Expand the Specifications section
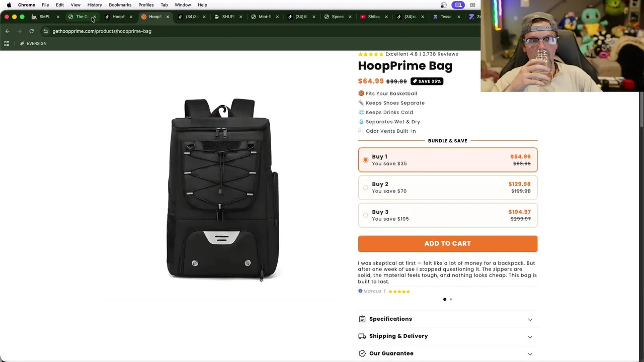 447,319
